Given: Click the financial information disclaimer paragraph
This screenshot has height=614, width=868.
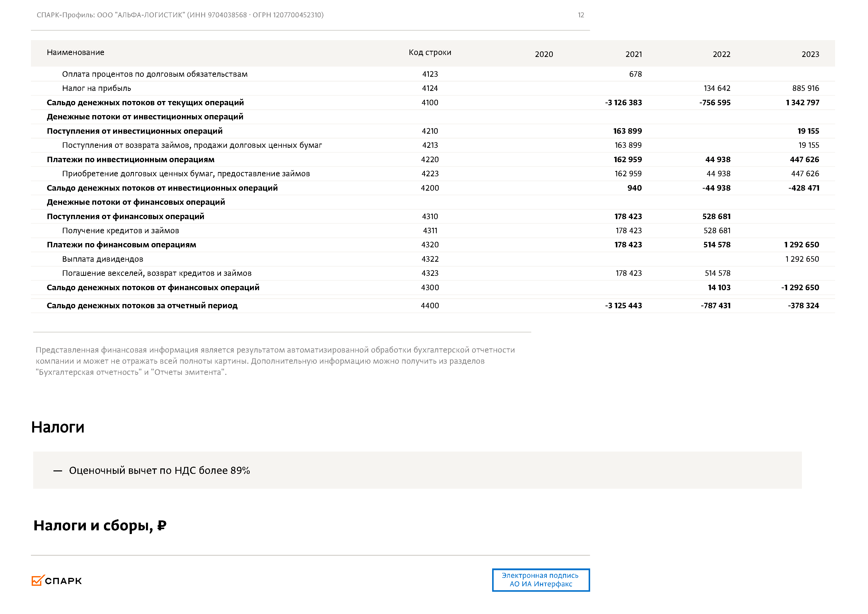Looking at the screenshot, I should tap(275, 361).
